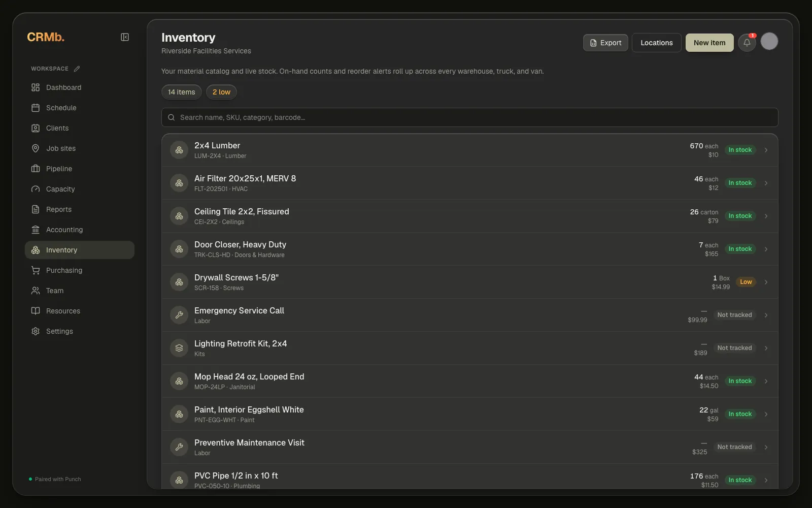Click the Drywall Screws item icon
The width and height of the screenshot is (812, 508).
click(x=179, y=282)
